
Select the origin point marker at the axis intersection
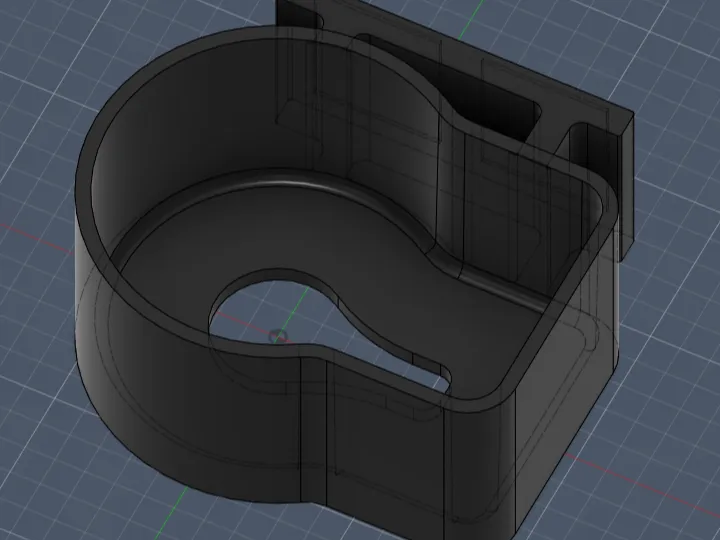(x=278, y=336)
